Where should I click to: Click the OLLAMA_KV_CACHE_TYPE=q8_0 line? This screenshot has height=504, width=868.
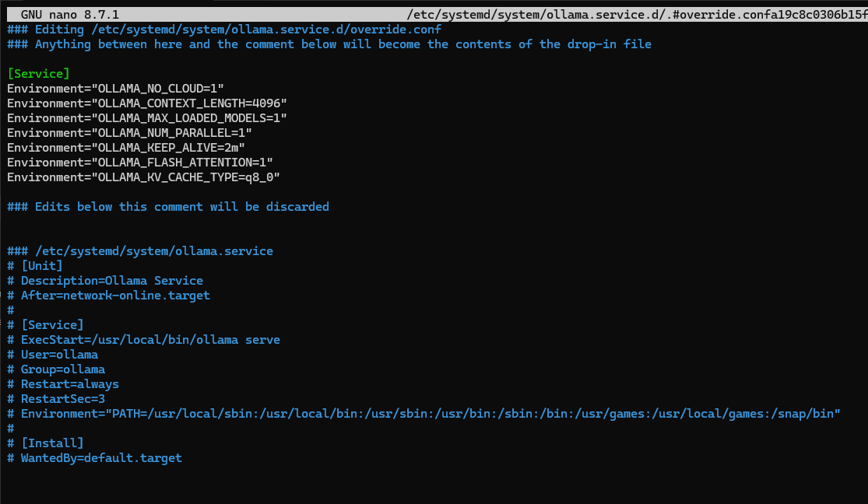click(x=143, y=177)
